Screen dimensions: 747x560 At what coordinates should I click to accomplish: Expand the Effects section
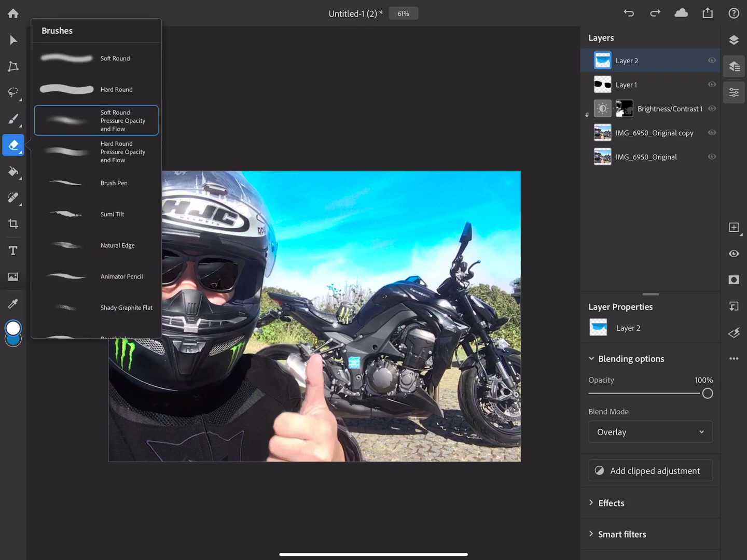pos(591,502)
